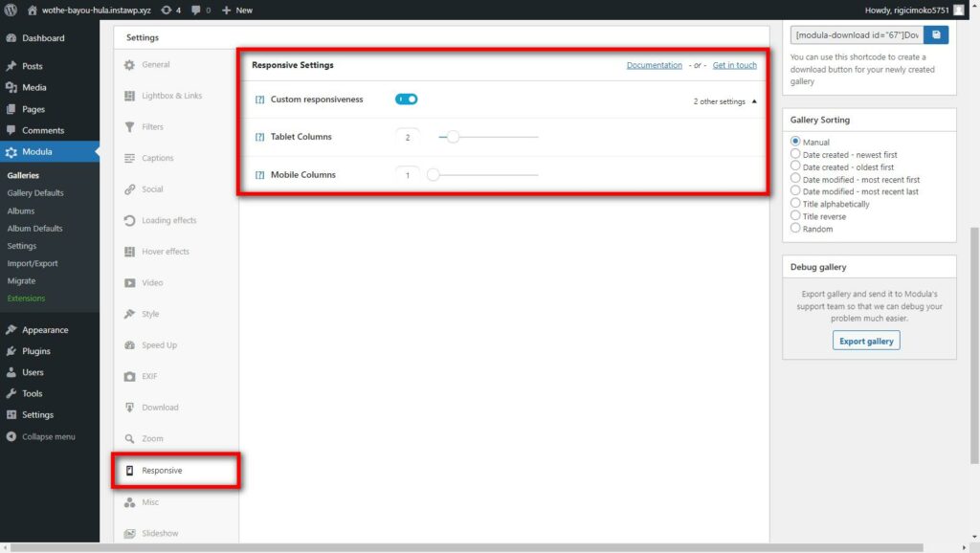Click the Tablet Columns slider handle
The width and height of the screenshot is (980, 553).
click(454, 137)
